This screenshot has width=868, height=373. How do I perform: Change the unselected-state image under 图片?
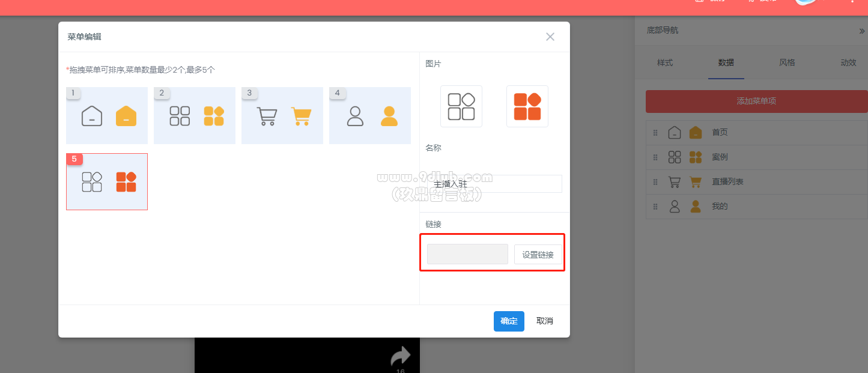pos(461,106)
